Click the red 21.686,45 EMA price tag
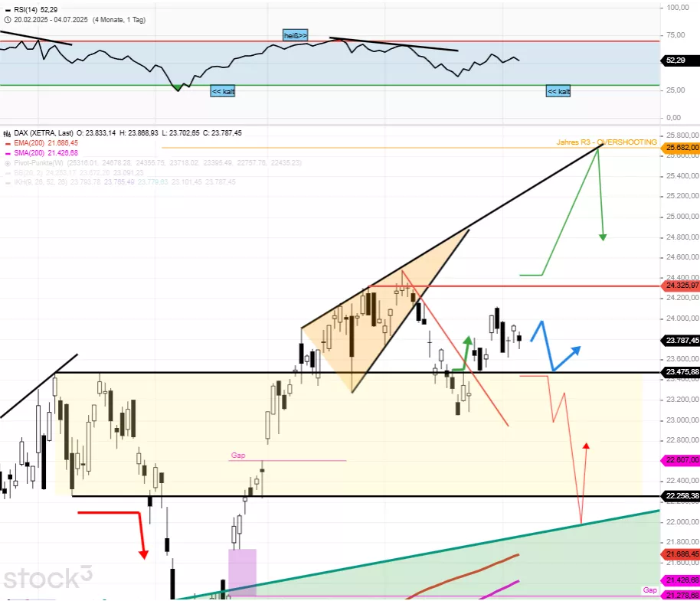The image size is (700, 601). [682, 554]
